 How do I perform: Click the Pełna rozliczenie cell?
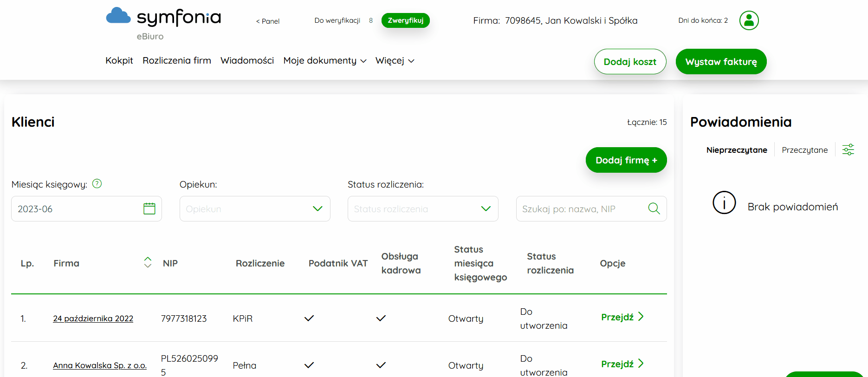click(245, 365)
